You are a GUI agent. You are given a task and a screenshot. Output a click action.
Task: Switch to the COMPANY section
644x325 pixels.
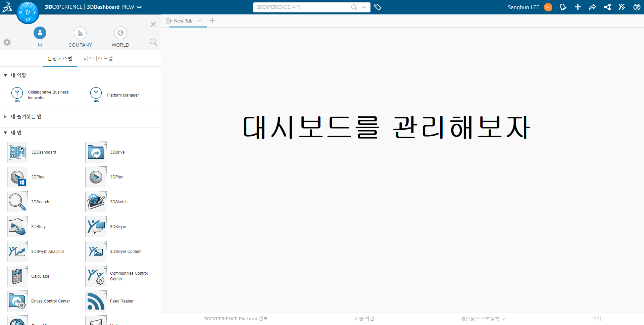point(80,37)
